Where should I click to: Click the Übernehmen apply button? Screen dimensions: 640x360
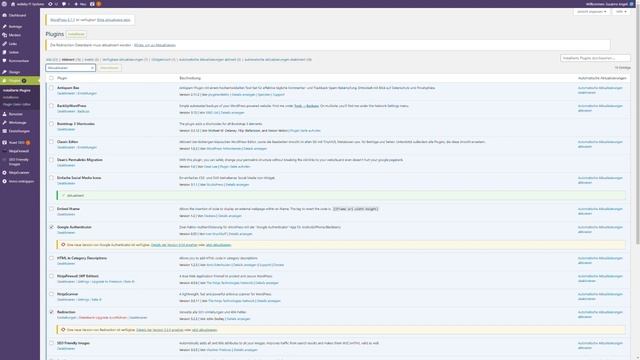tap(109, 68)
